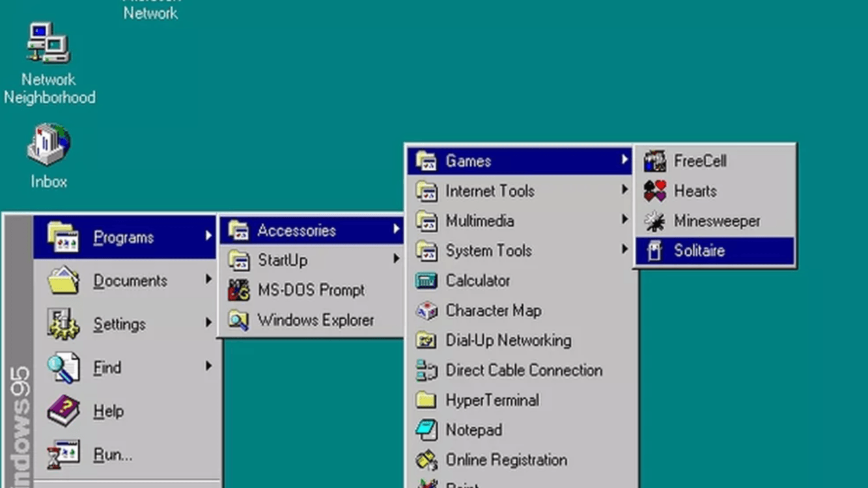
Task: Click the HyperTerminal label
Action: (492, 400)
